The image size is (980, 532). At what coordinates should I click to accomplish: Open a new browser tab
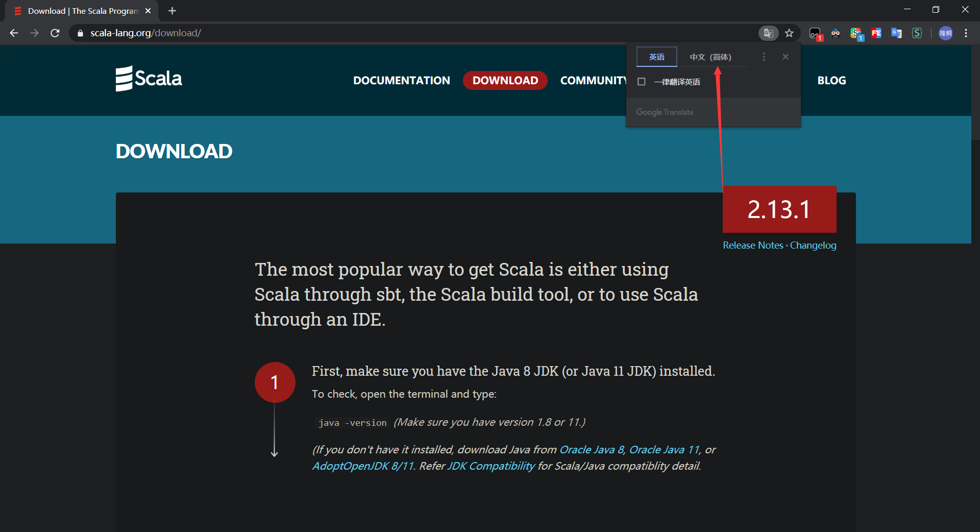[x=172, y=11]
